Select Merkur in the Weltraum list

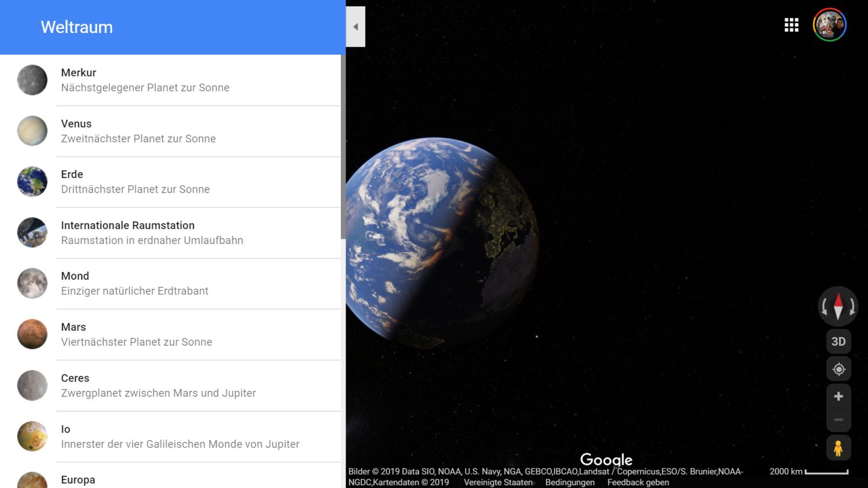click(170, 80)
